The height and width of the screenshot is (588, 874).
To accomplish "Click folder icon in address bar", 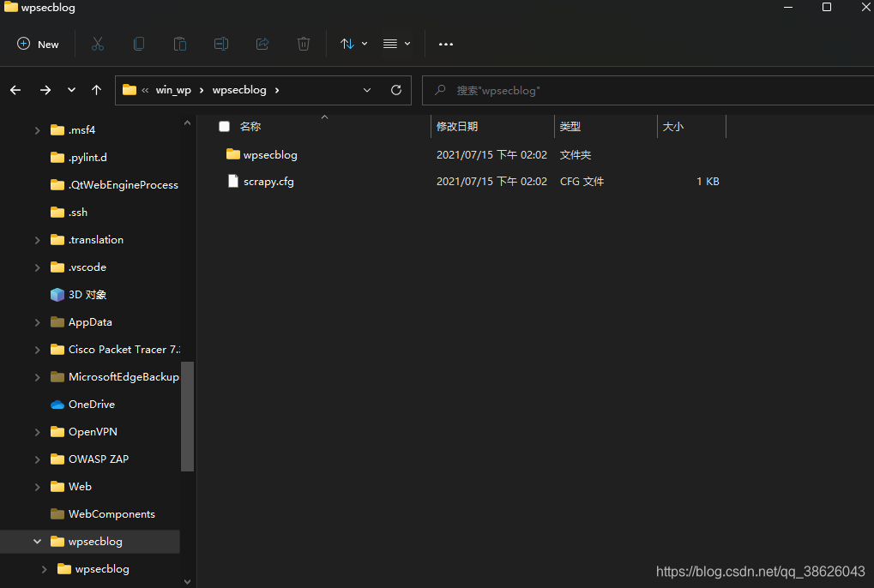I will [130, 90].
